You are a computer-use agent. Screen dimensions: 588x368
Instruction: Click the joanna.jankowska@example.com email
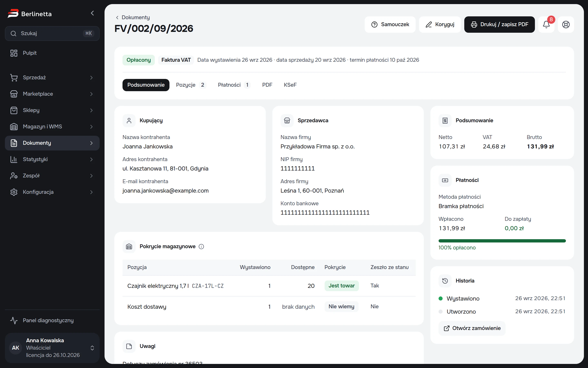point(165,191)
